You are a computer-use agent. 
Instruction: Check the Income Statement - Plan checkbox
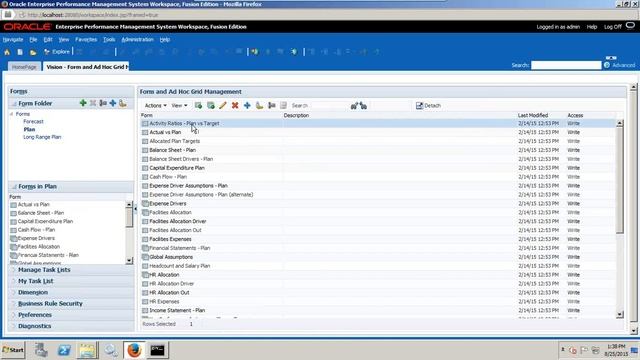145,311
